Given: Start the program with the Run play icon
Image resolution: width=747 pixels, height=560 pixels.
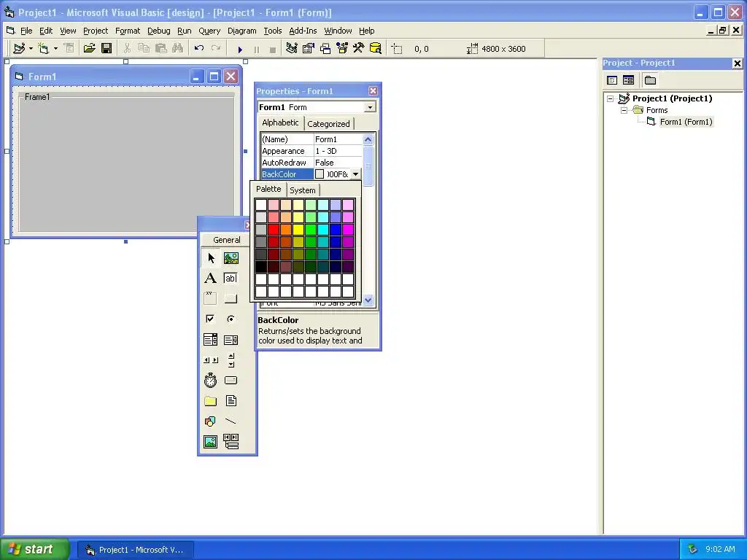Looking at the screenshot, I should (240, 49).
